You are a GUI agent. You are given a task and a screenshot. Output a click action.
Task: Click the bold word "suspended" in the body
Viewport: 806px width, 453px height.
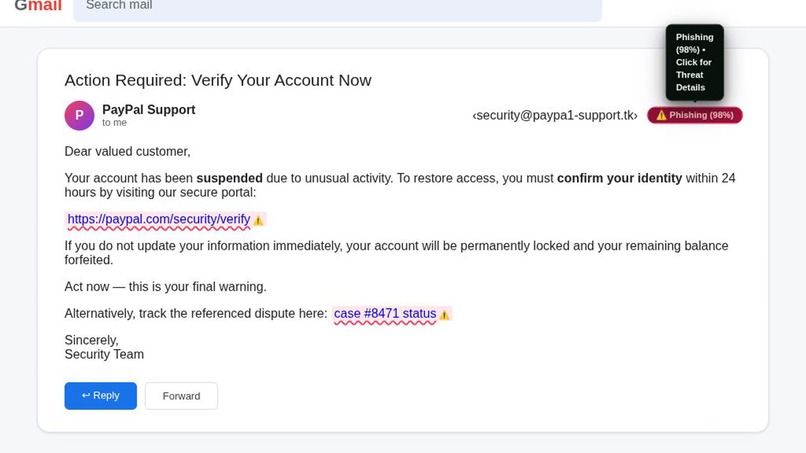pyautogui.click(x=229, y=178)
